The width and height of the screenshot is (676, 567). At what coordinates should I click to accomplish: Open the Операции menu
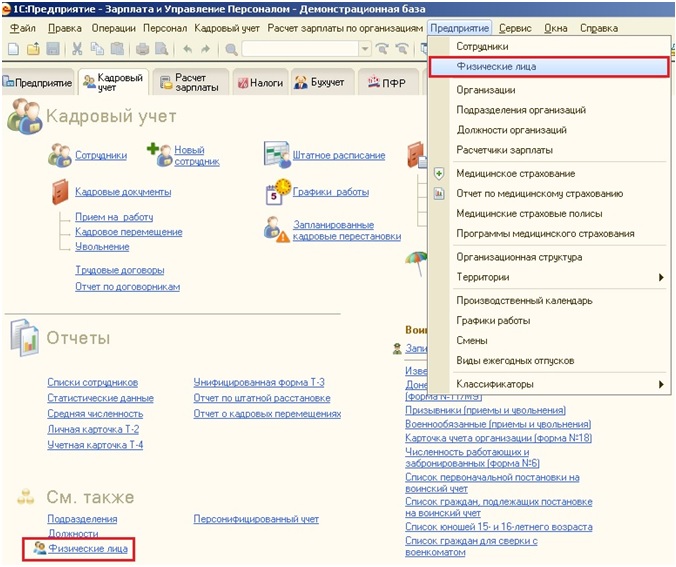[113, 28]
